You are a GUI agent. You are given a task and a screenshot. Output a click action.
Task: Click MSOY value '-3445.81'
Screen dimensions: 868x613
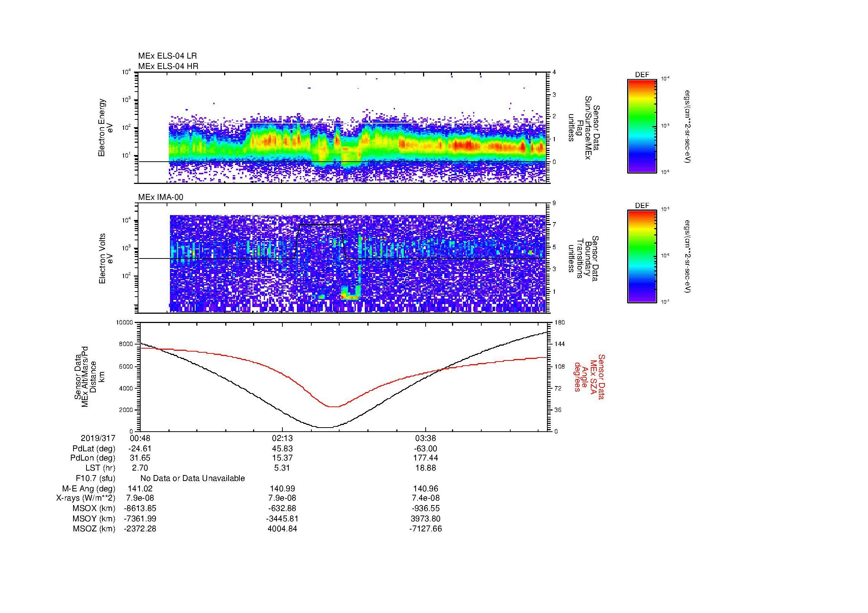282,518
